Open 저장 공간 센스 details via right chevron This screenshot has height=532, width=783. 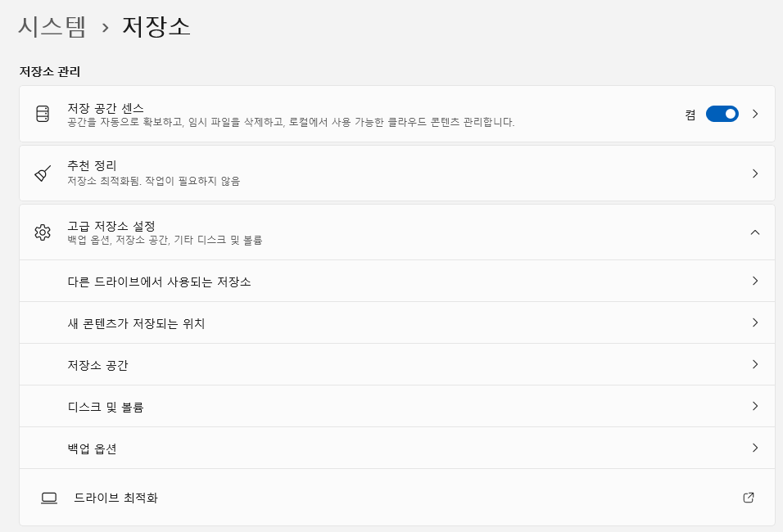click(755, 114)
